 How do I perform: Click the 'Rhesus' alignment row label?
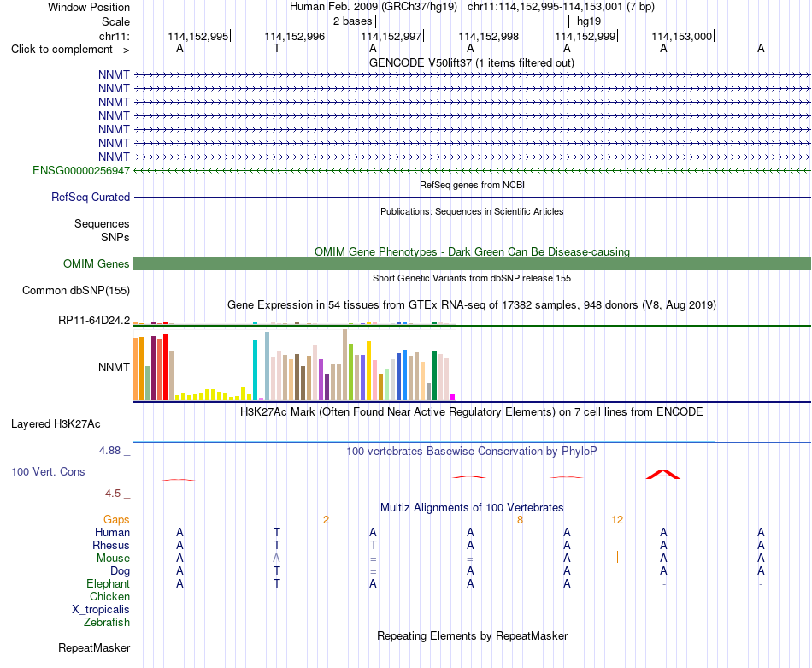[x=111, y=545]
